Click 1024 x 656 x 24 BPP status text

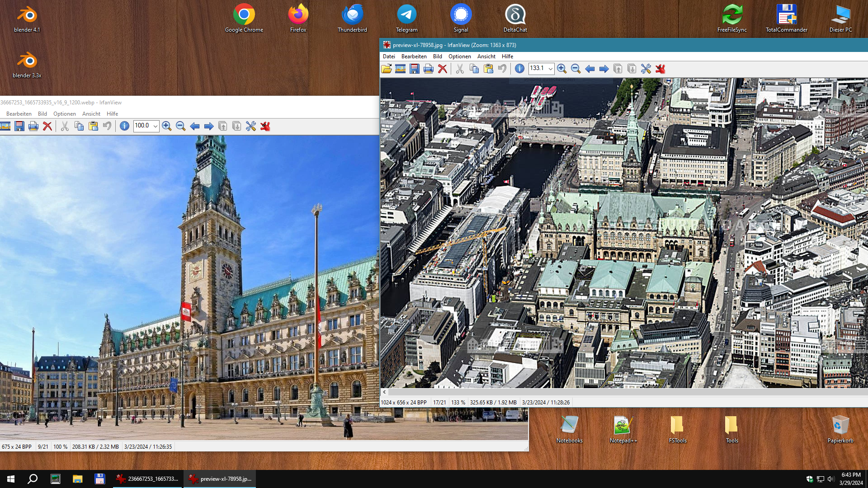pyautogui.click(x=404, y=402)
